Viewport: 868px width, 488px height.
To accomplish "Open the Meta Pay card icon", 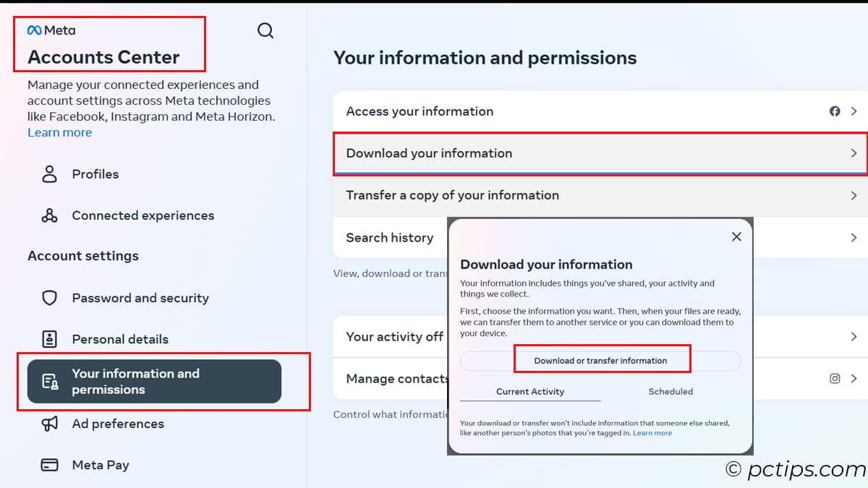I will click(x=49, y=465).
